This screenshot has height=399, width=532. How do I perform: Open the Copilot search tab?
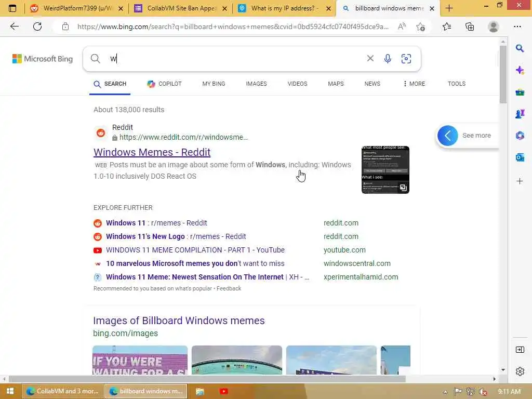[165, 84]
